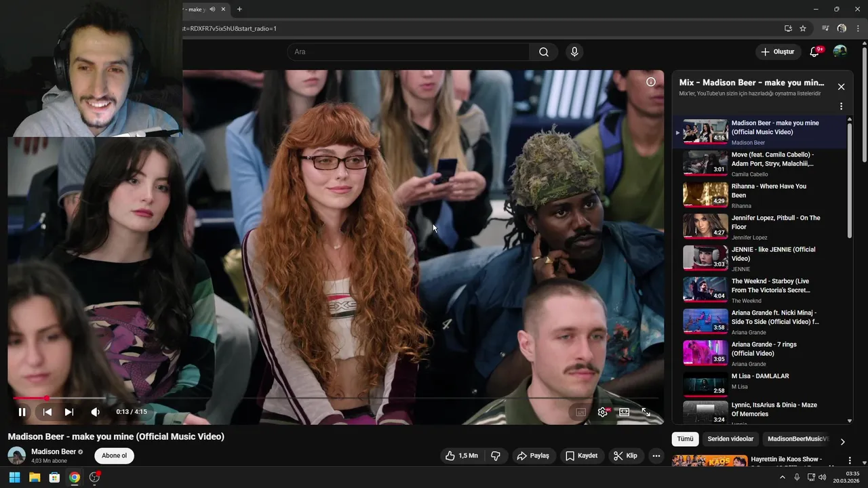Image resolution: width=868 pixels, height=488 pixels.
Task: Open OBS Studio from the taskbar
Action: 94,477
